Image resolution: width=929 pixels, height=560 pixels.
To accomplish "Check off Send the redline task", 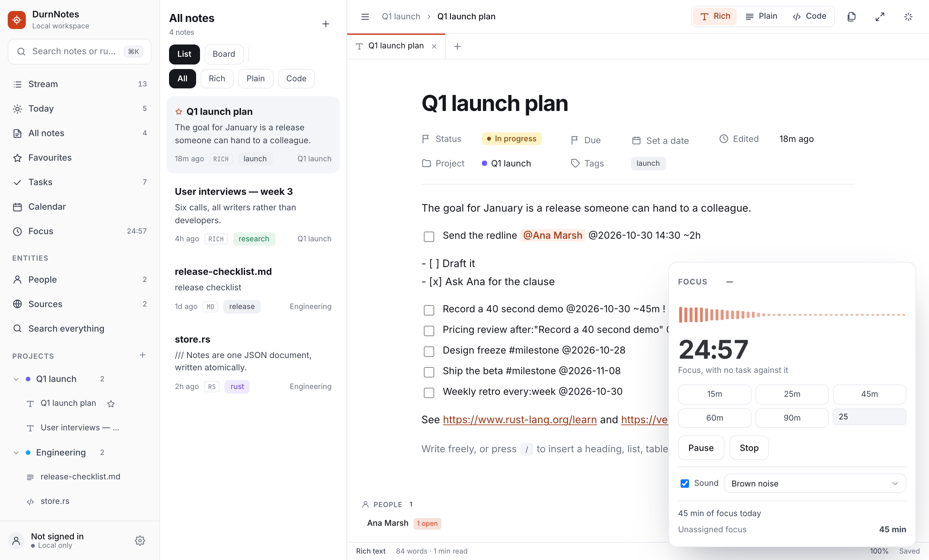I will tap(429, 236).
